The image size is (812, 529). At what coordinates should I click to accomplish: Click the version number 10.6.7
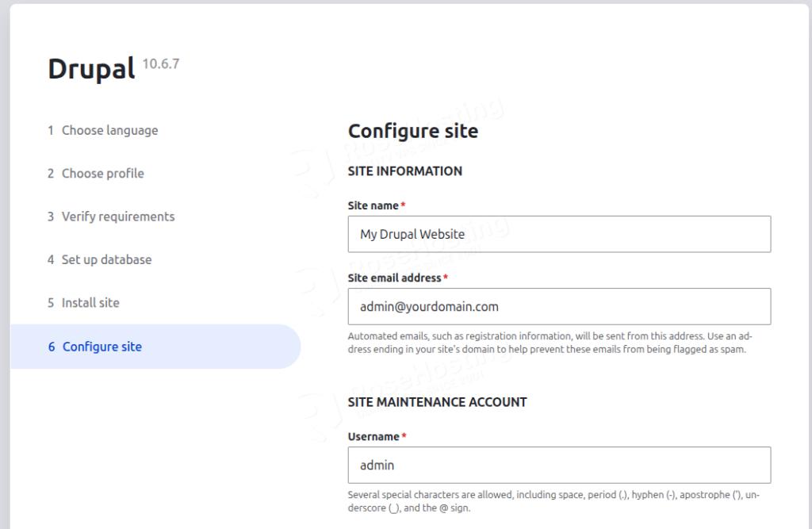click(x=161, y=63)
